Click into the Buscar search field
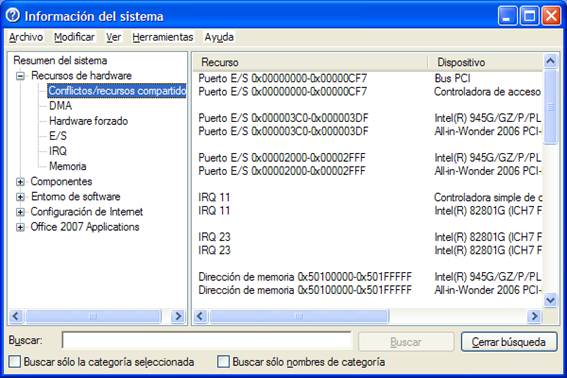The width and height of the screenshot is (567, 378). [206, 340]
